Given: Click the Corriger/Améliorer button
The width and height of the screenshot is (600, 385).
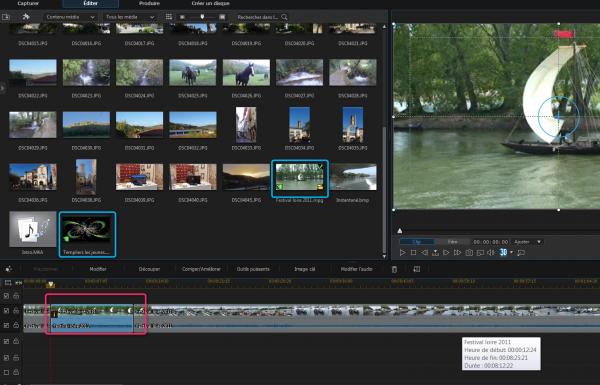Looking at the screenshot, I should click(201, 269).
